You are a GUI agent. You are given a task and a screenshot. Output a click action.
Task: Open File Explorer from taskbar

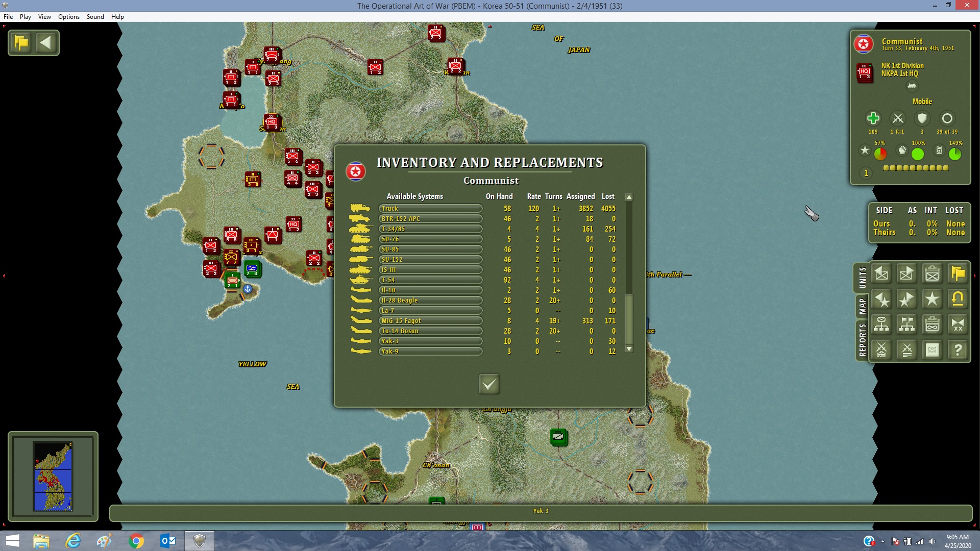pos(41,541)
